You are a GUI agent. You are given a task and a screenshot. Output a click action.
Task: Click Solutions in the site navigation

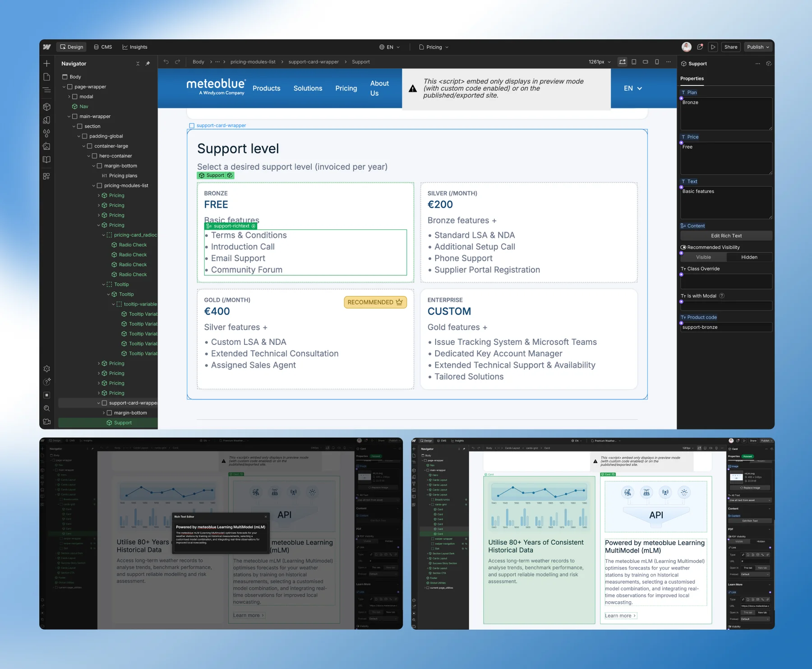(308, 88)
